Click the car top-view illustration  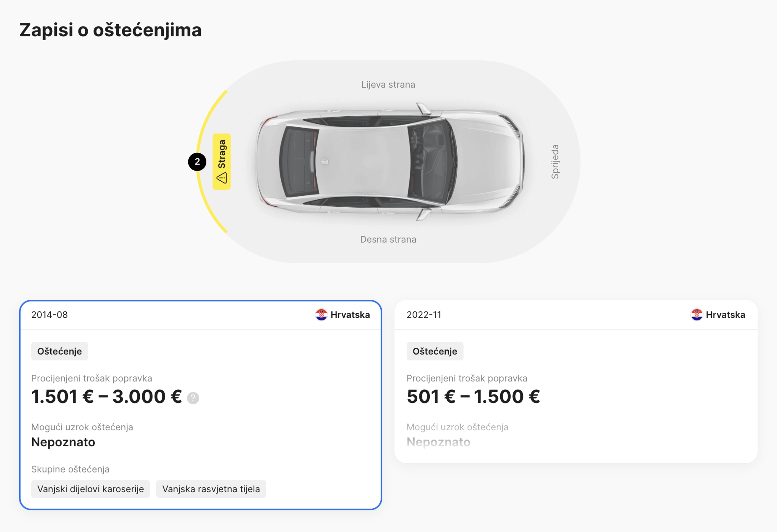(x=388, y=160)
